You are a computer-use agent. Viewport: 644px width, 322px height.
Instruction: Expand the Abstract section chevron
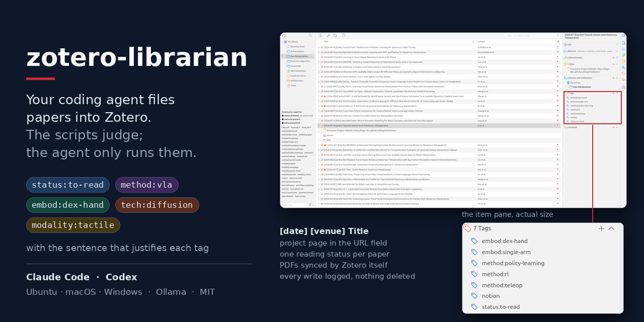[617, 51]
